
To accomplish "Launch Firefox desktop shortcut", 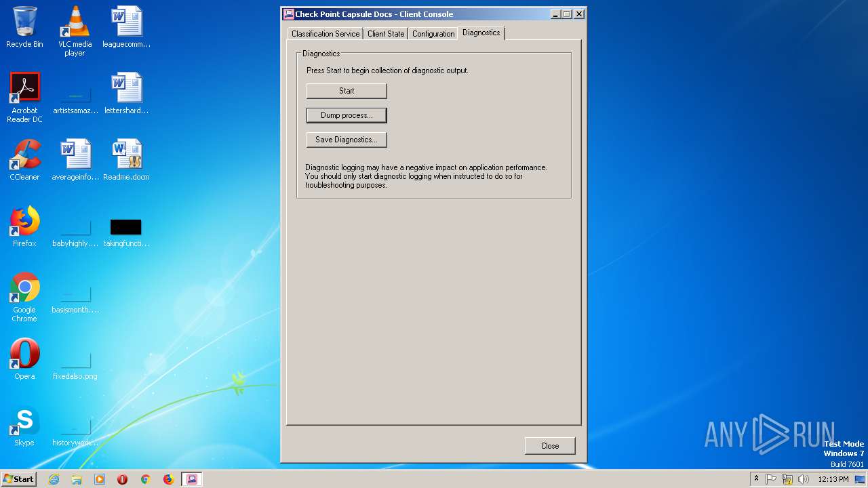I will click(x=24, y=226).
